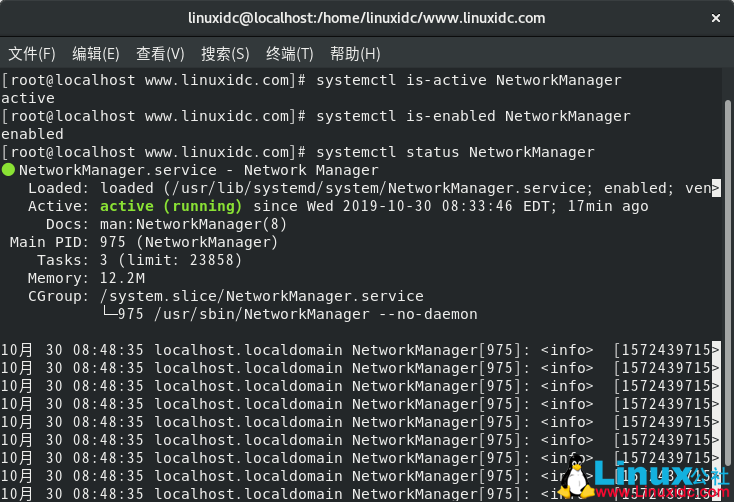Click the truncation arrow on Loaded line
734x502 pixels.
715,188
